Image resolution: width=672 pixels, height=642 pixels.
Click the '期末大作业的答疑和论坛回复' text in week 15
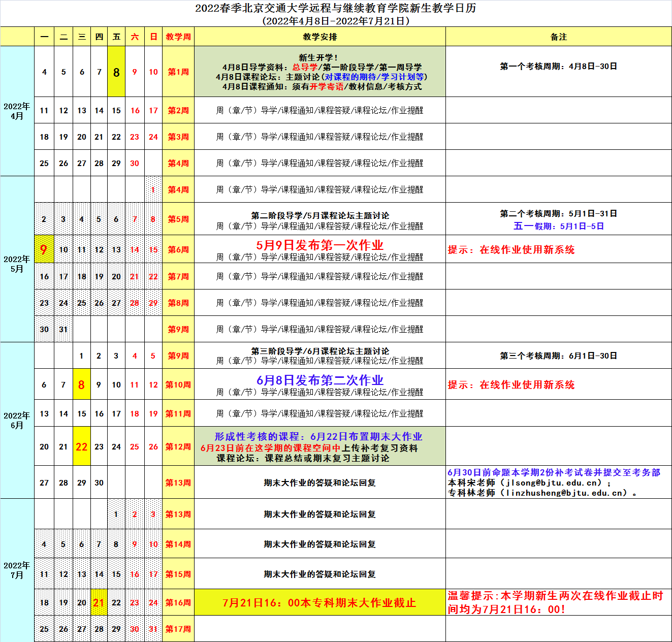[320, 574]
